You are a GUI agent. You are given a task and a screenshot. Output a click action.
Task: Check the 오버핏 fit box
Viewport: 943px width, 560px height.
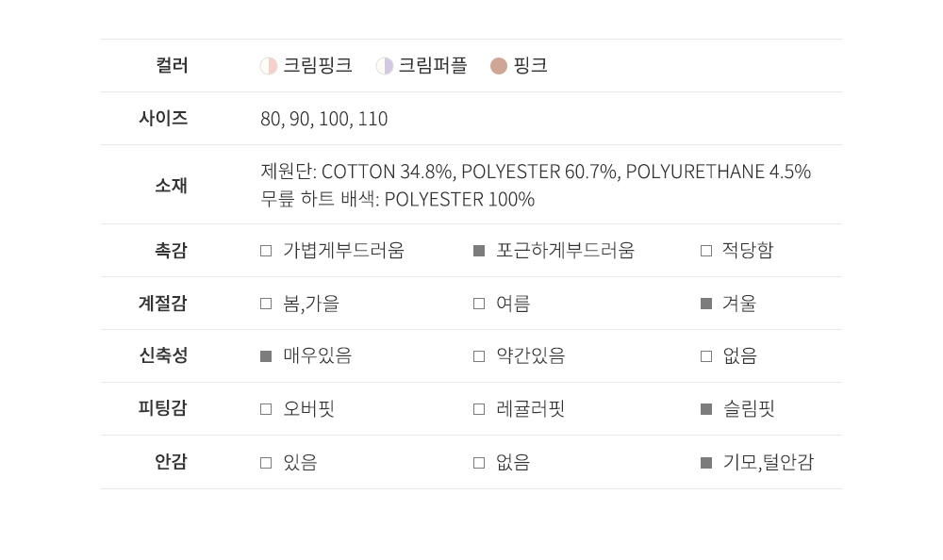pyautogui.click(x=266, y=409)
